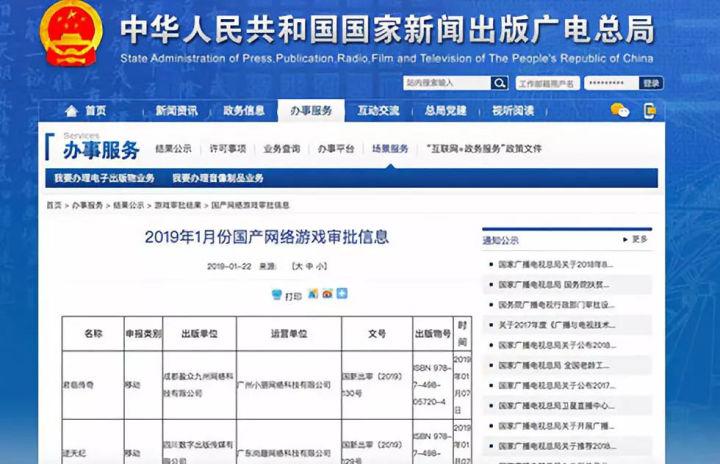This screenshot has width=720, height=464.
Task: Open notice 国家广播电视总局关于推荐2018...
Action: point(557,446)
